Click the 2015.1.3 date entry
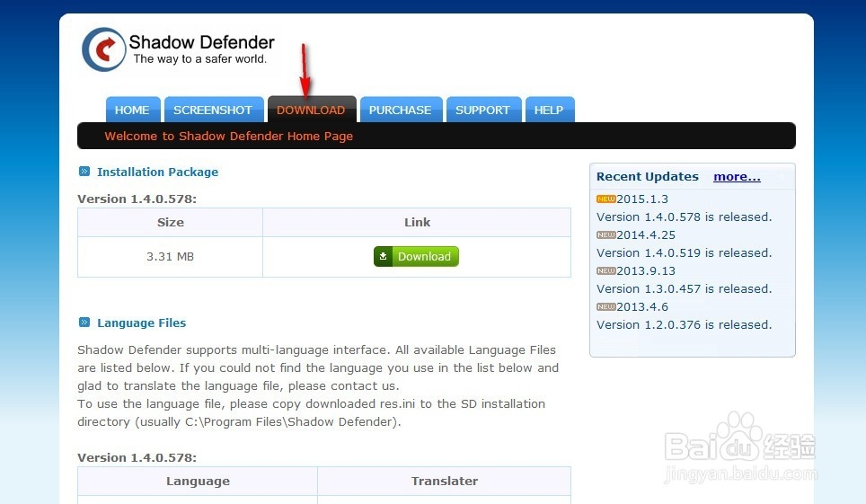This screenshot has width=866, height=504. click(x=642, y=199)
